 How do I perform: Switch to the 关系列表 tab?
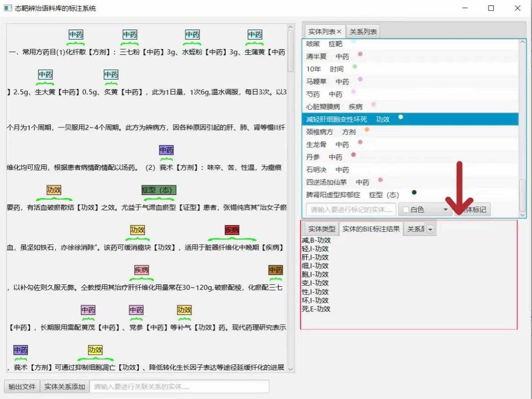pyautogui.click(x=363, y=31)
